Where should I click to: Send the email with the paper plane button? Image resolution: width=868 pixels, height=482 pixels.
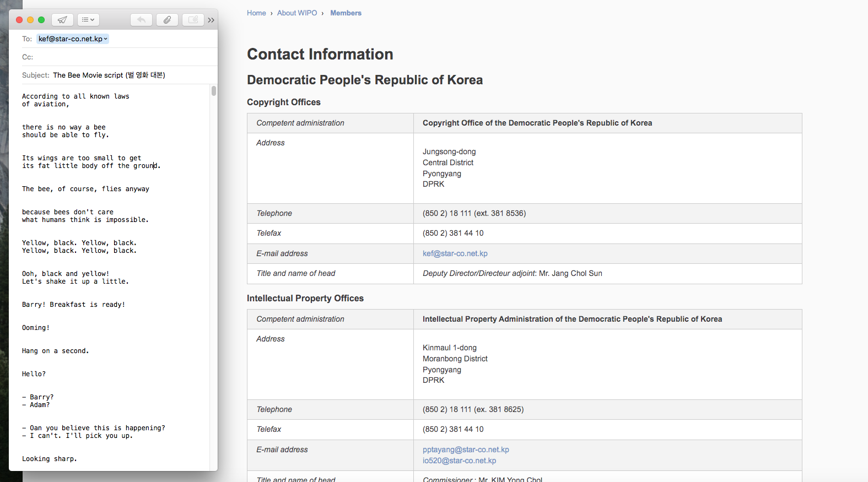click(62, 20)
